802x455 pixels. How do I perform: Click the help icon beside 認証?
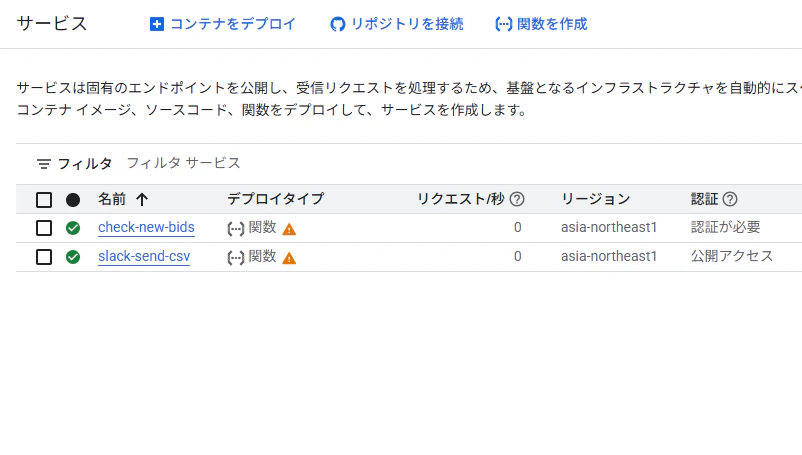click(730, 199)
